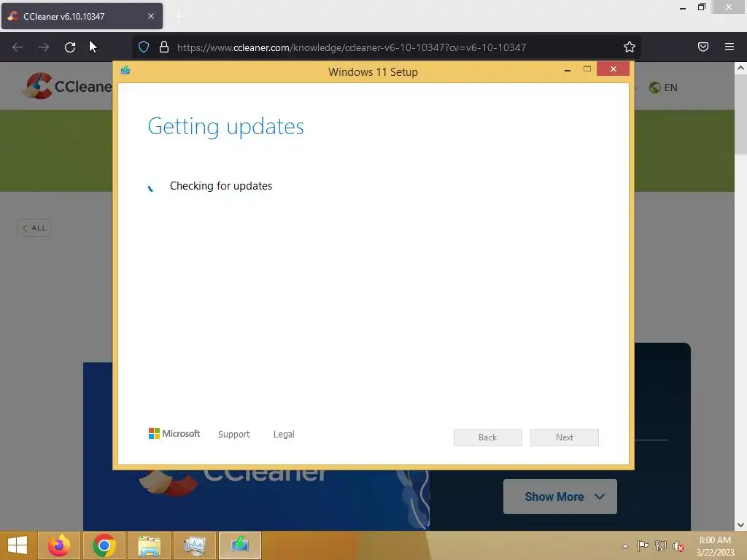The height and width of the screenshot is (560, 747).
Task: Open the monitor app taskbar icon
Action: click(x=194, y=545)
